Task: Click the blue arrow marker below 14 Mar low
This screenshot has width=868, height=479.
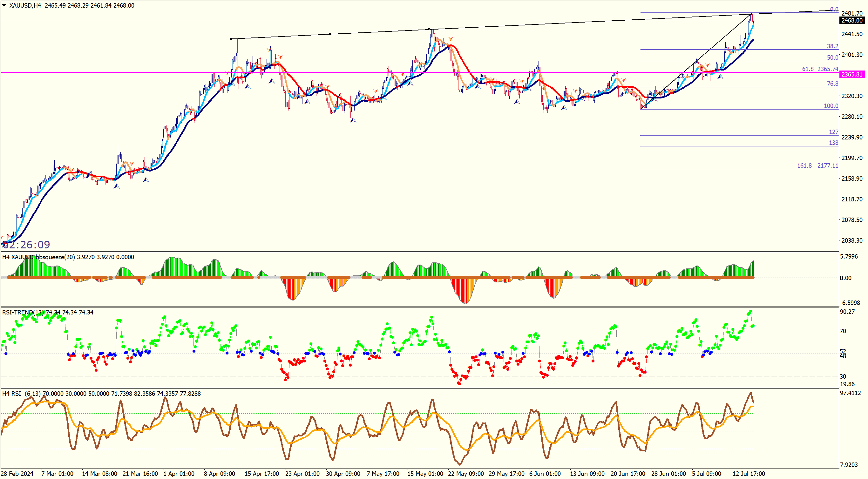Action: (x=117, y=186)
